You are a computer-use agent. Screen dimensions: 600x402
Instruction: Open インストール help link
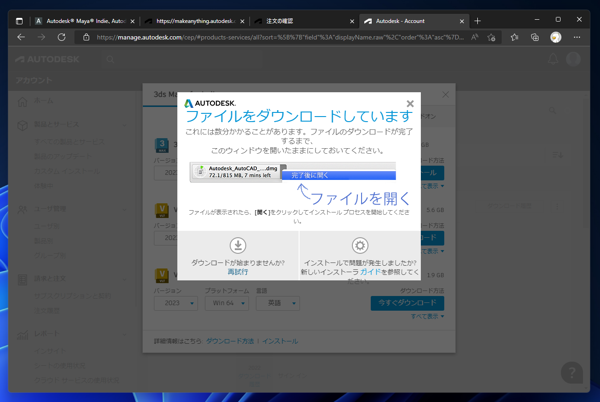pos(280,341)
